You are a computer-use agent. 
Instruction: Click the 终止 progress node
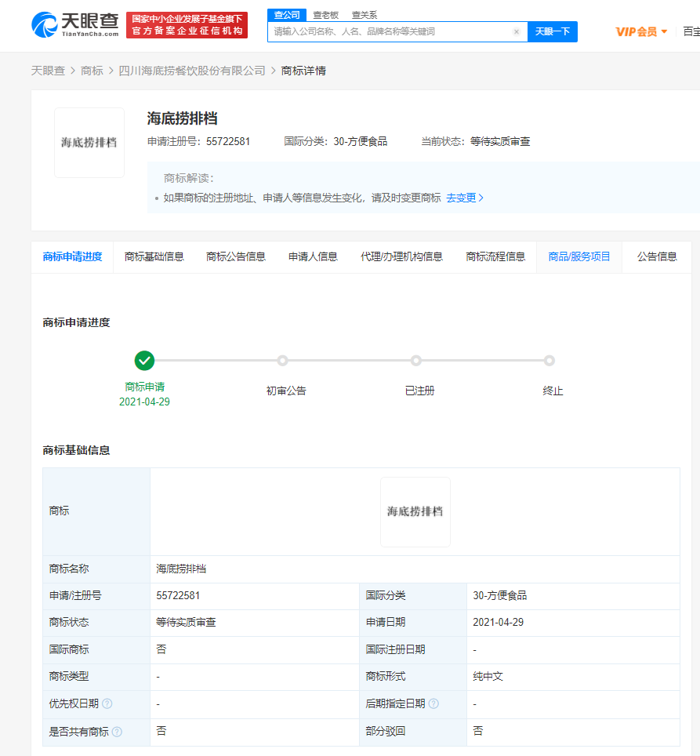(x=549, y=361)
